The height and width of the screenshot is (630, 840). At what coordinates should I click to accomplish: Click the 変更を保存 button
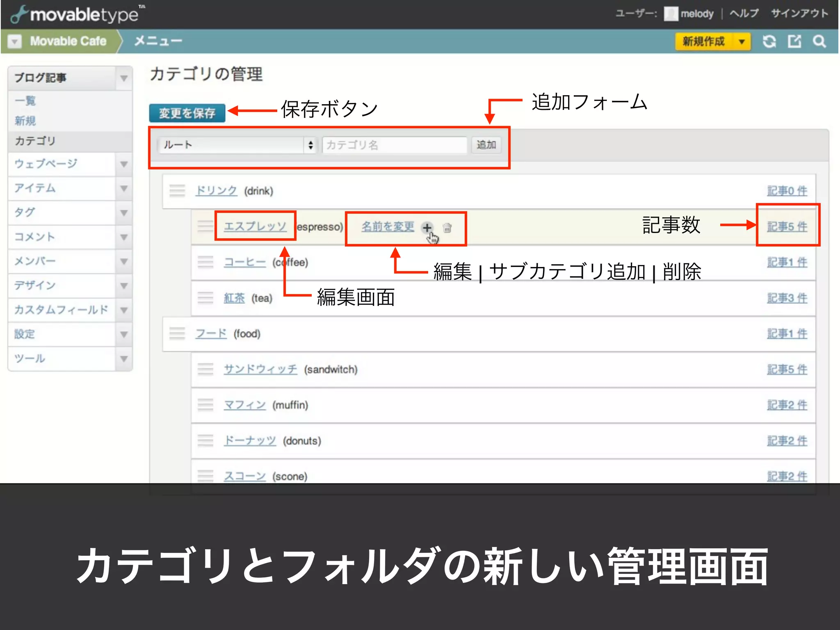click(x=187, y=113)
